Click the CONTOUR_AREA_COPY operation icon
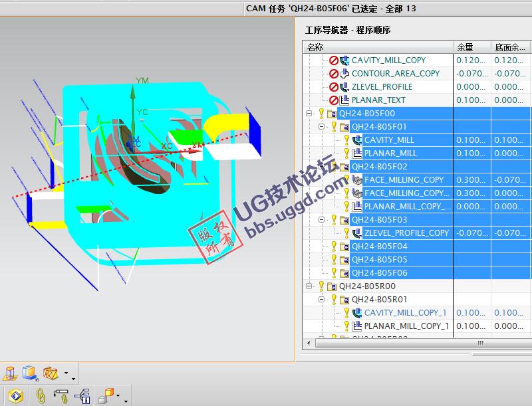The width and height of the screenshot is (532, 406). pyautogui.click(x=344, y=73)
